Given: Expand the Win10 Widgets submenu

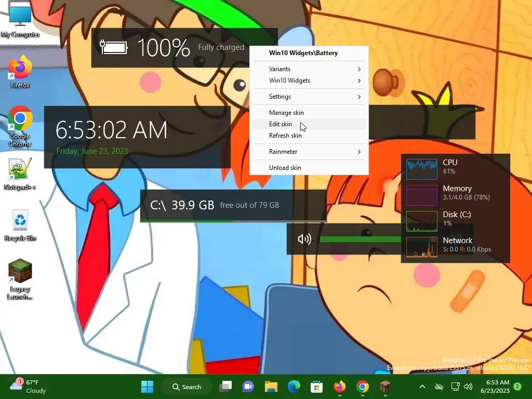Looking at the screenshot, I should [309, 81].
